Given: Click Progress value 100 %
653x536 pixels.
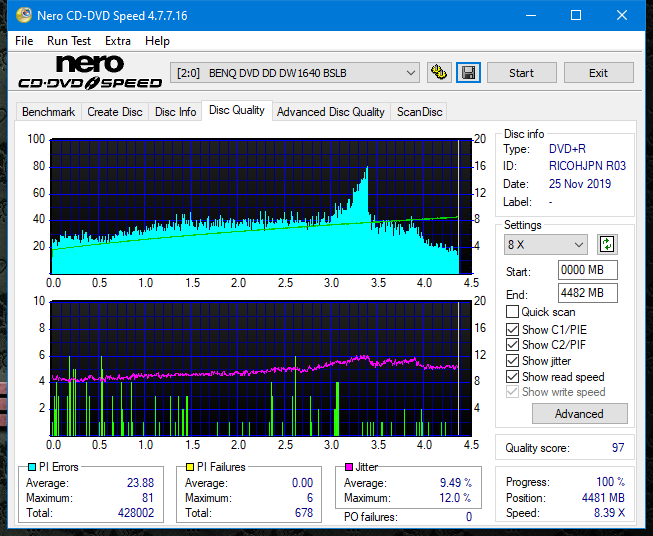Looking at the screenshot, I should point(611,482).
